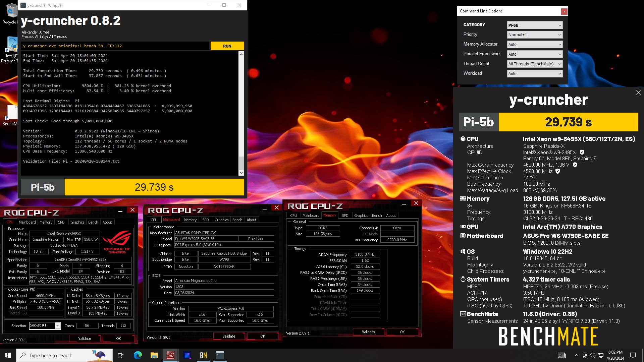Open the Memory Allocator dropdown

(535, 45)
